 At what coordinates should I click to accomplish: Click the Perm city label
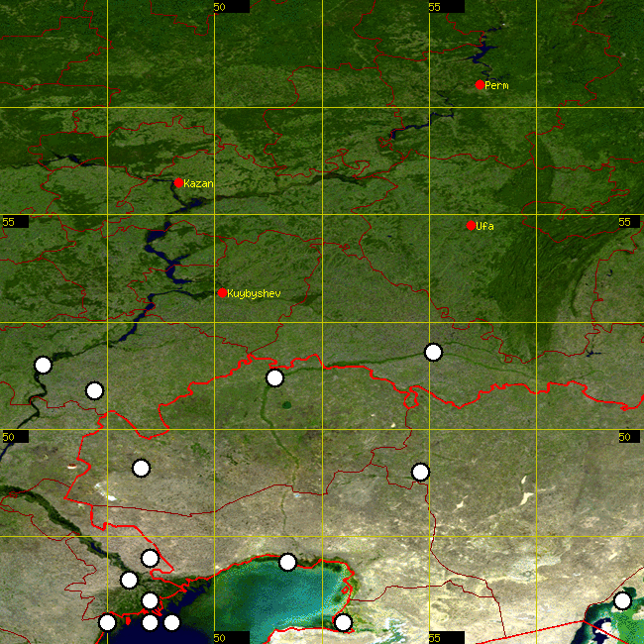496,85
